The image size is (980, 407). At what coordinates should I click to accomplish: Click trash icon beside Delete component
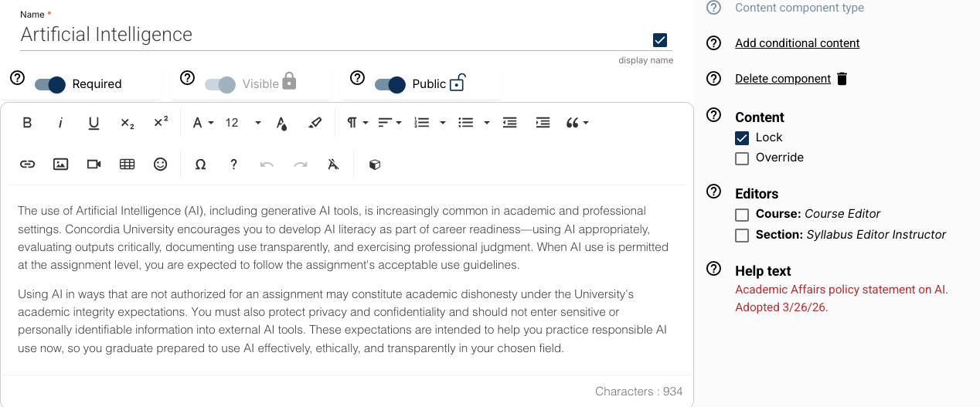(x=842, y=79)
